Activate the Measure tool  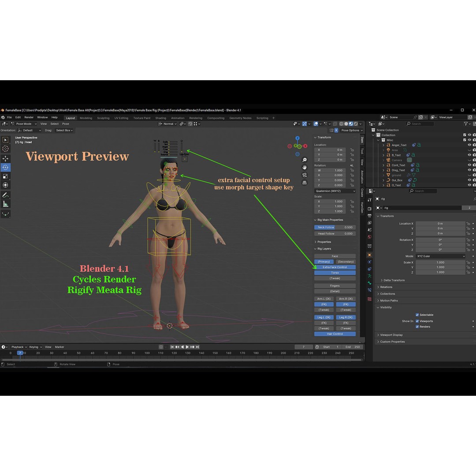(5, 204)
